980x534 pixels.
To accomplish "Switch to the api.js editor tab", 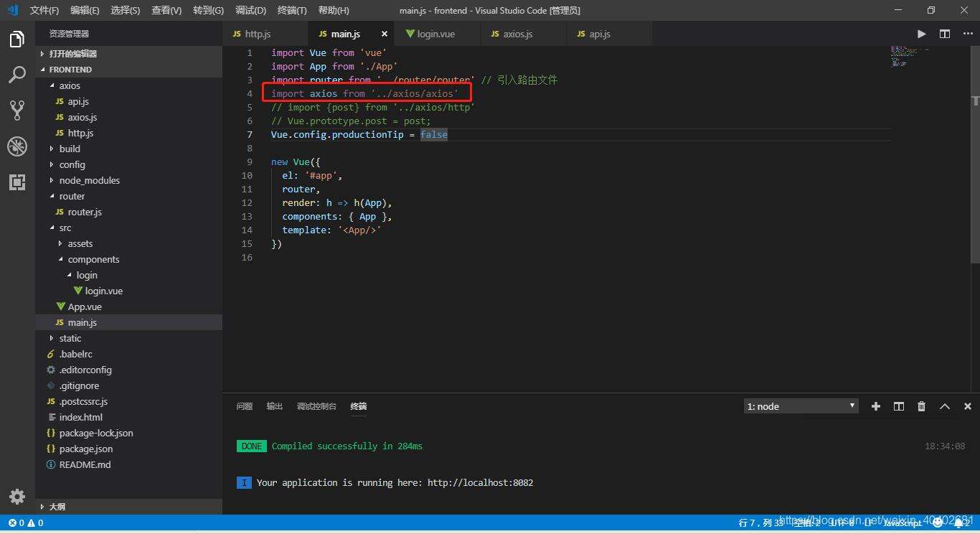I will point(609,34).
